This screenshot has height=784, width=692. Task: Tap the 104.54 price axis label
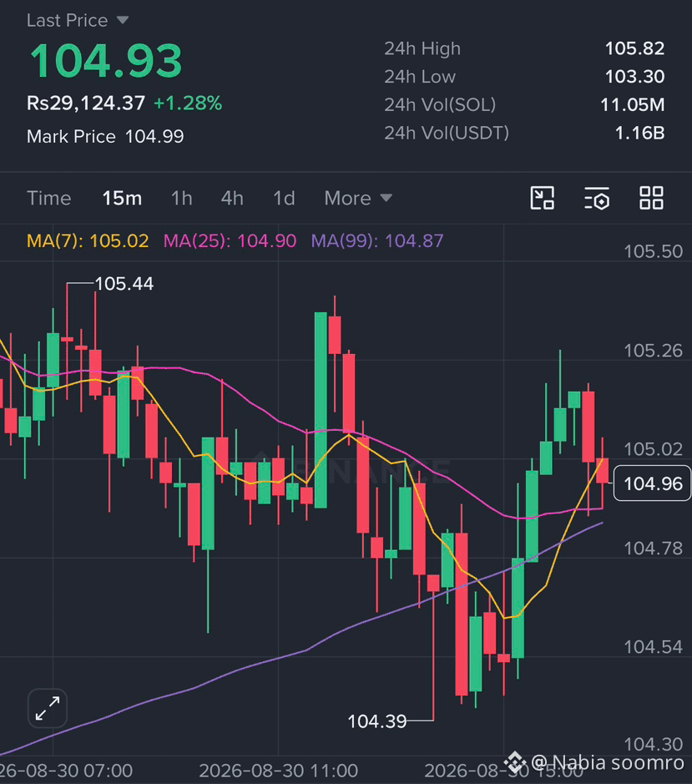pos(653,647)
